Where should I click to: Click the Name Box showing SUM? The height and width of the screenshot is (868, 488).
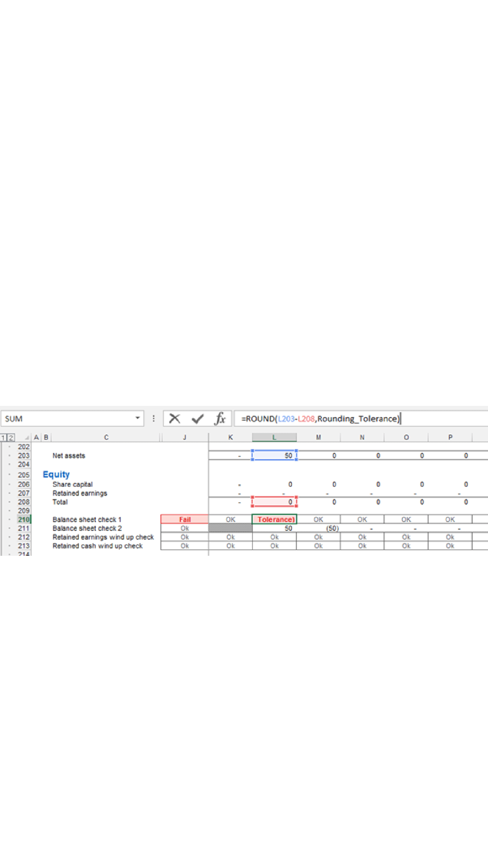click(67, 418)
